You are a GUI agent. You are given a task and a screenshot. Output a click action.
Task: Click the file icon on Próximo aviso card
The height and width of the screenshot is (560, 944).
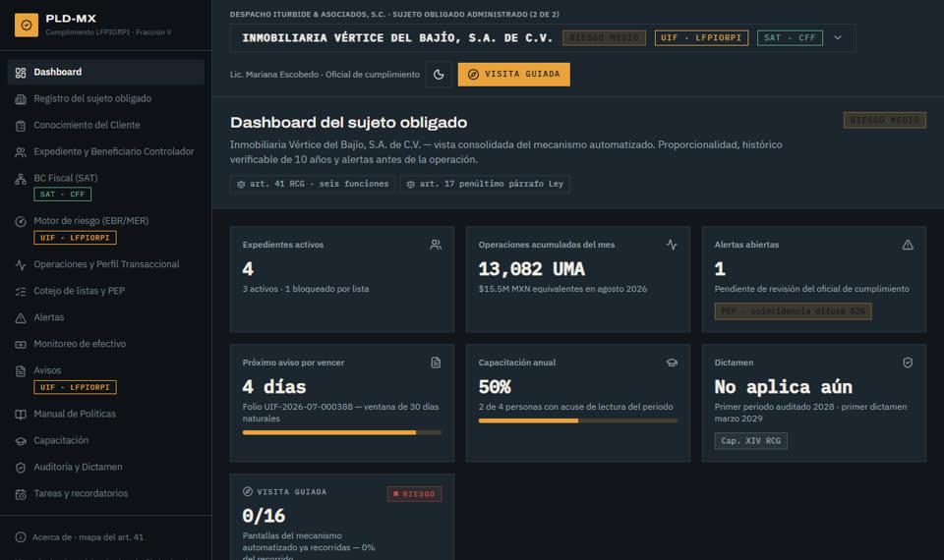coord(436,363)
